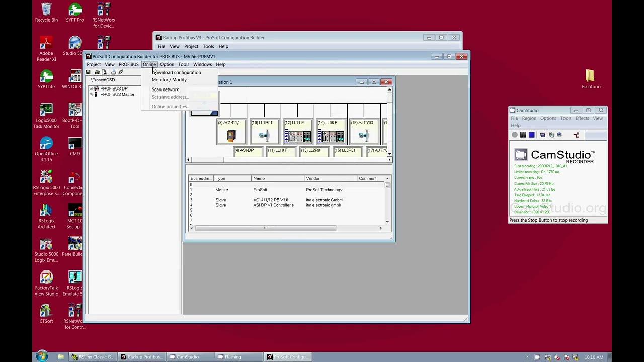The height and width of the screenshot is (362, 644).
Task: Click CamStudio video annotations icon
Action: click(x=551, y=135)
